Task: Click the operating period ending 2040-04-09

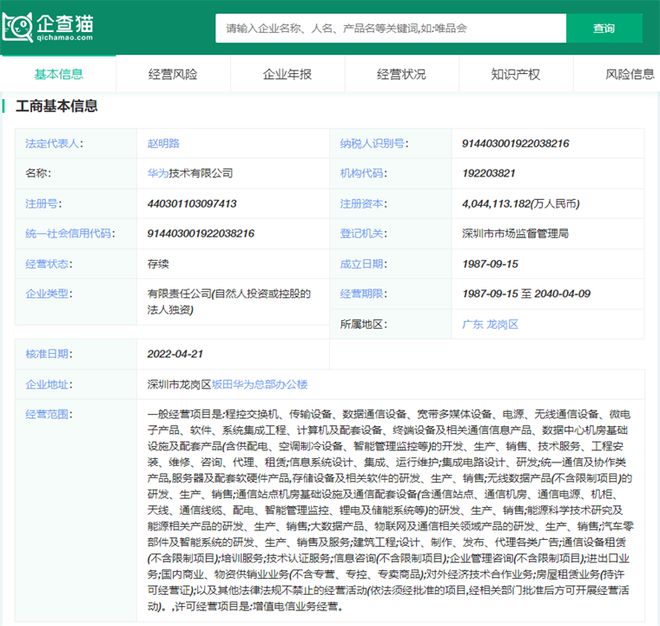Action: point(562,293)
